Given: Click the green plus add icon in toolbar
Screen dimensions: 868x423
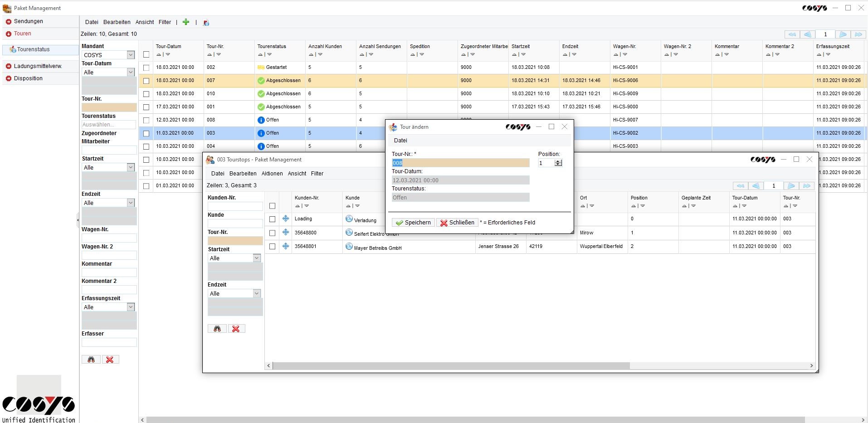Looking at the screenshot, I should [x=186, y=22].
